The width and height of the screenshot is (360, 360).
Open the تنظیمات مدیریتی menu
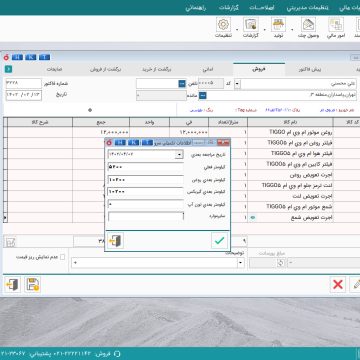pyautogui.click(x=307, y=8)
